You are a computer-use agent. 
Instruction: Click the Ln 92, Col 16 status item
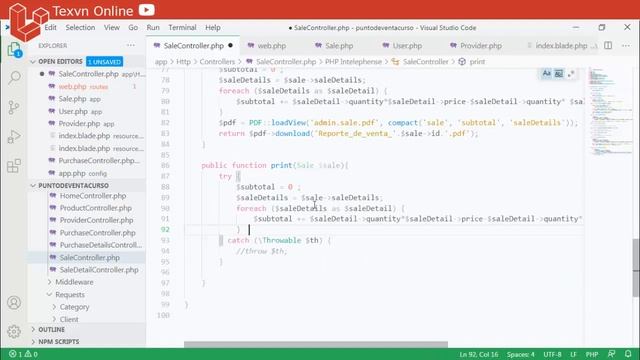[479, 354]
